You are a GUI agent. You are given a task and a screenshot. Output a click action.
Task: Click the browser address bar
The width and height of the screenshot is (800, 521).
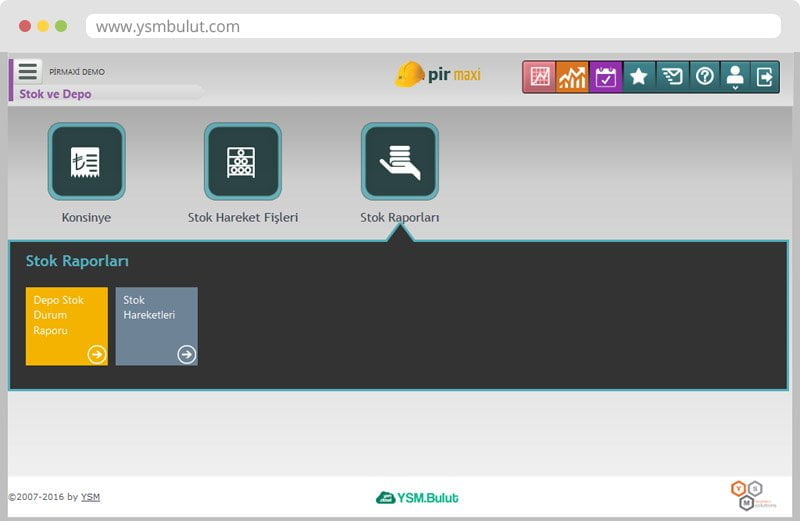pos(432,26)
